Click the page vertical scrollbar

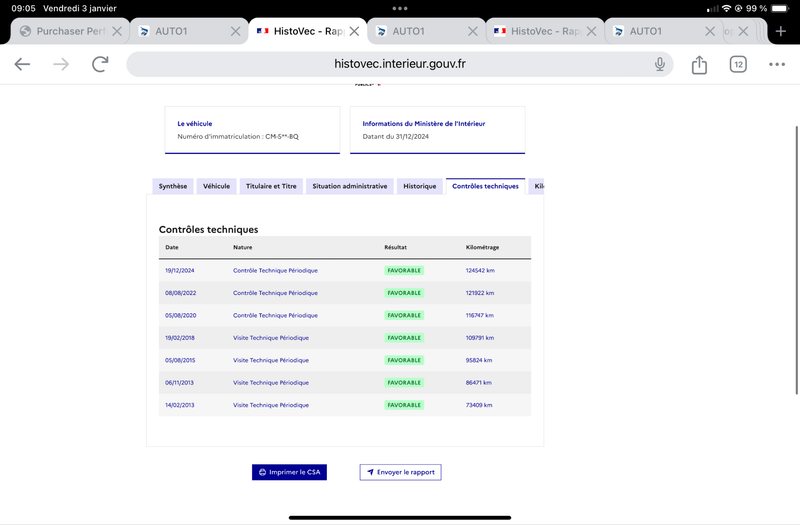pyautogui.click(x=796, y=260)
